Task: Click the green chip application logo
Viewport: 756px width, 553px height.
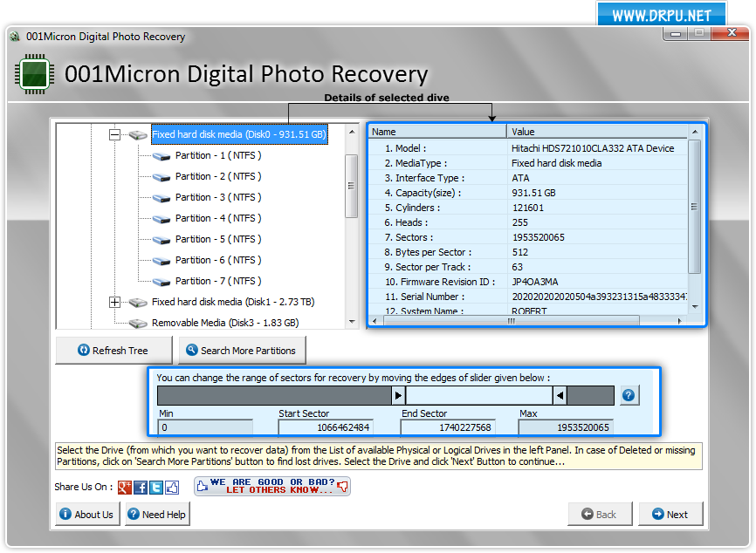Action: coord(33,74)
